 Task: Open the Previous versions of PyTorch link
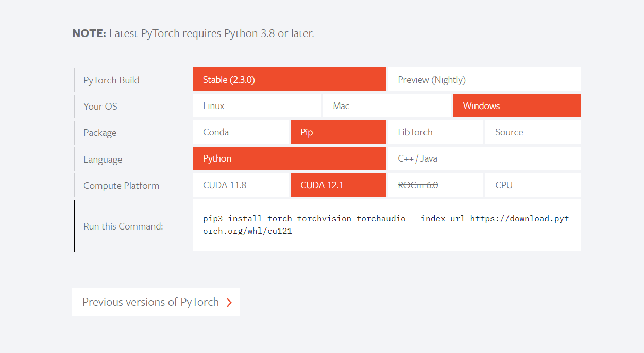(x=156, y=302)
